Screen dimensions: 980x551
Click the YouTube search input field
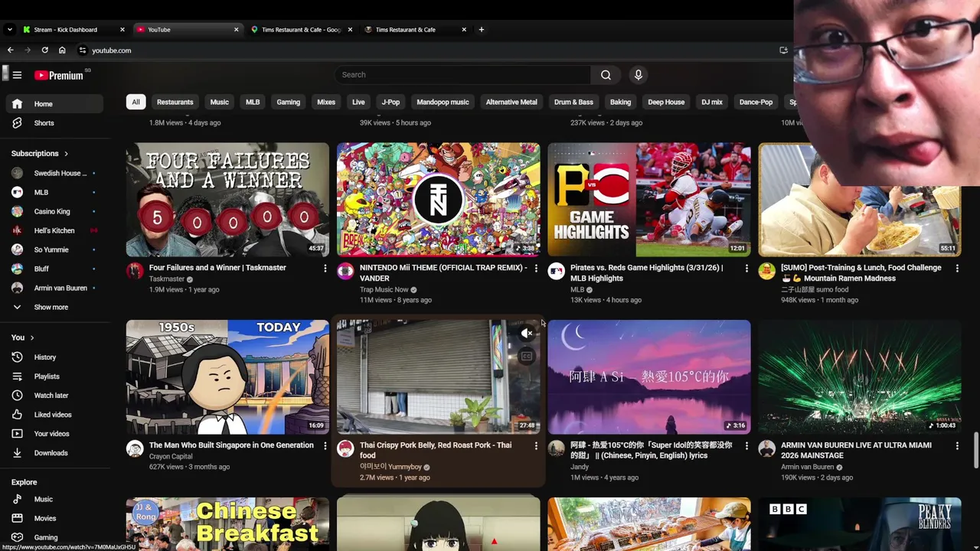[x=462, y=75]
